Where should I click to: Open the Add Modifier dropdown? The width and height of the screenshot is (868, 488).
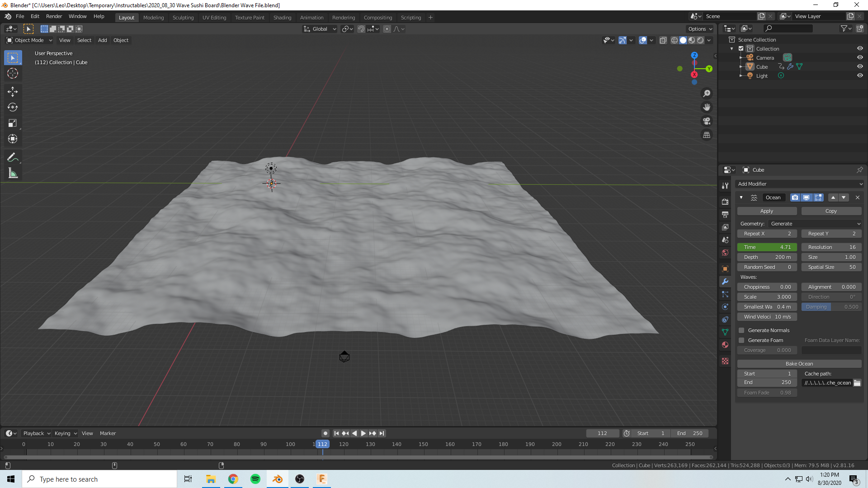coord(799,184)
